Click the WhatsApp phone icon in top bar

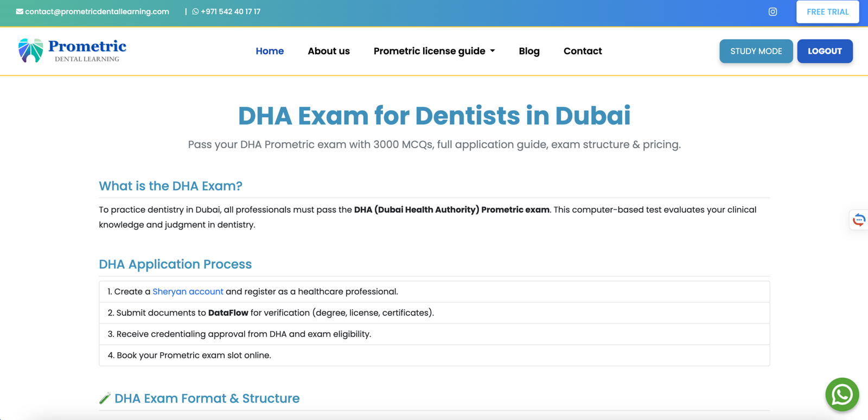195,11
